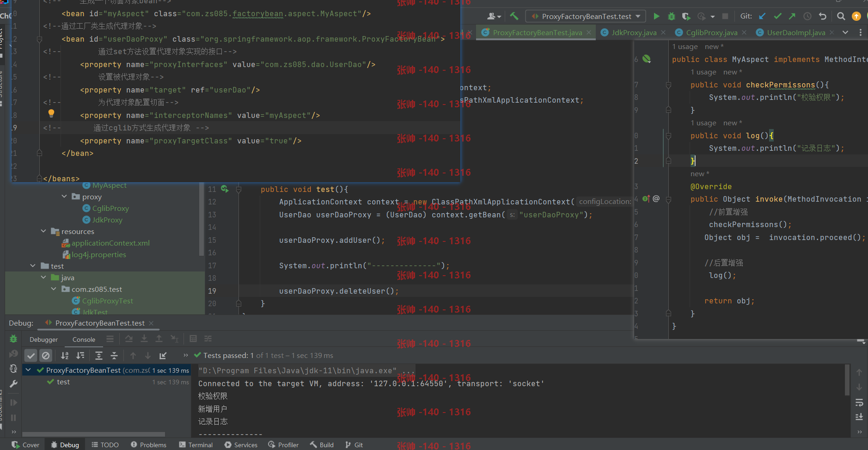Switch to CglibProxy.java editor tab
This screenshot has height=450, width=868.
tap(711, 32)
